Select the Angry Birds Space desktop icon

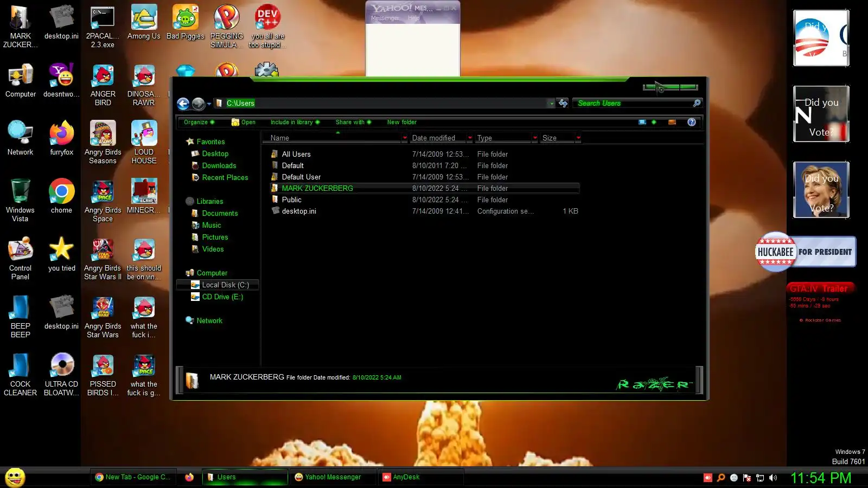point(103,201)
